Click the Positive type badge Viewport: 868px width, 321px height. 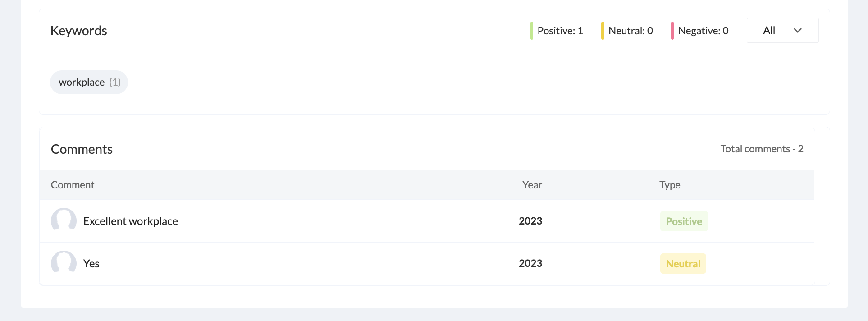tap(684, 221)
